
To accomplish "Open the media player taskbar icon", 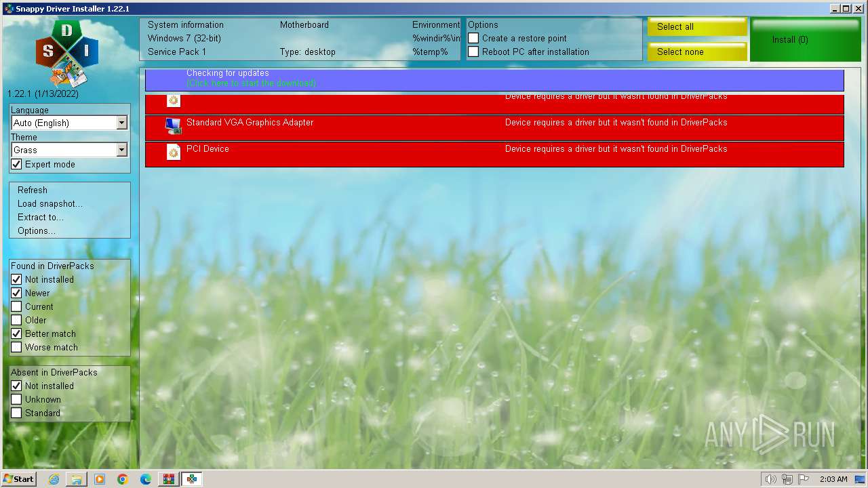I will (100, 479).
